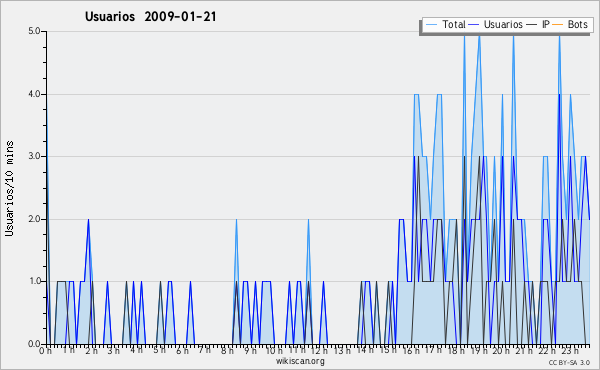Click the y-axis value 0.0

[x=34, y=344]
